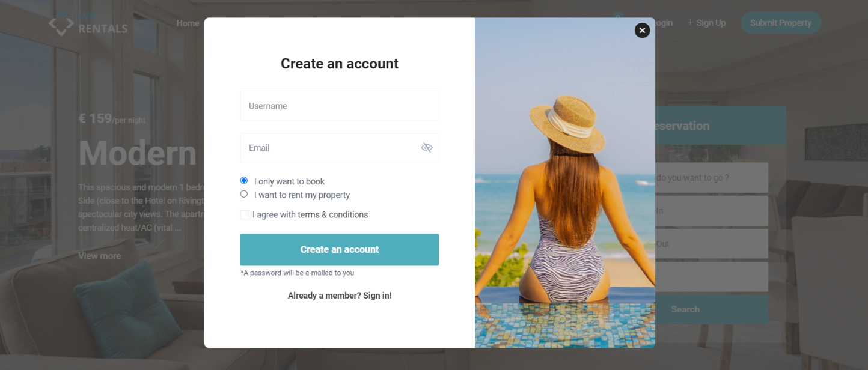Follow the "Already a member? Sign in!" link

340,296
